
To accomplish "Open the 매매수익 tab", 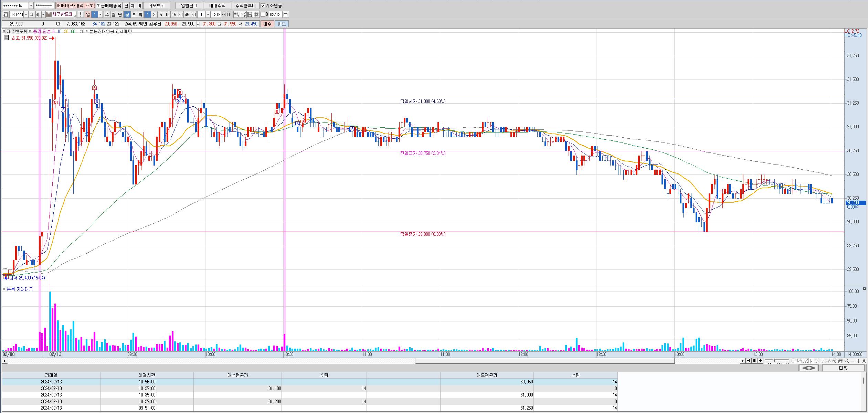I will click(x=217, y=6).
